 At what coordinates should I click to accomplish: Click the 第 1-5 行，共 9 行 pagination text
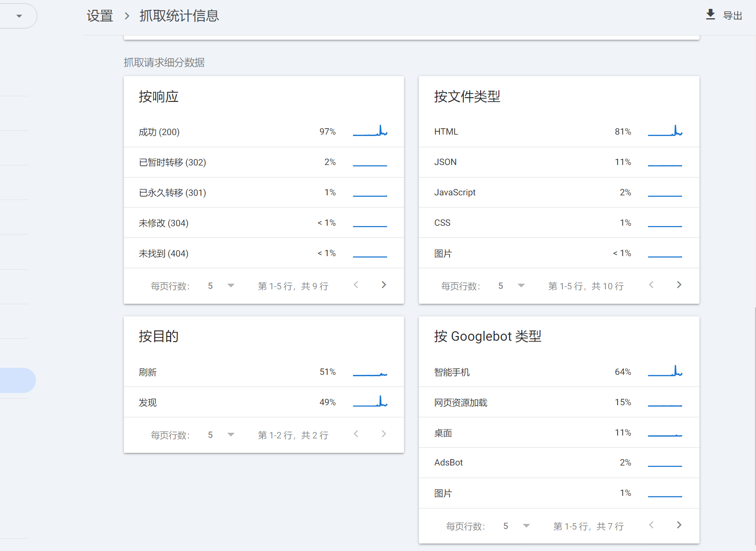(x=293, y=286)
